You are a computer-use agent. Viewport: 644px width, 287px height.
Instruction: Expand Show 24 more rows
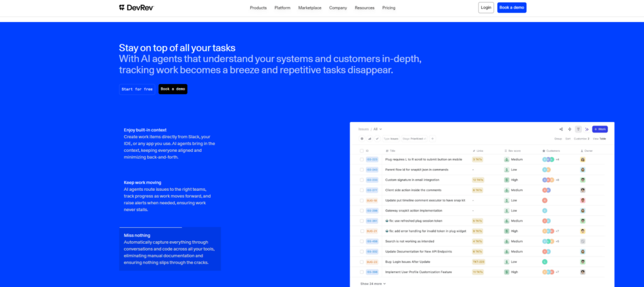tap(373, 283)
